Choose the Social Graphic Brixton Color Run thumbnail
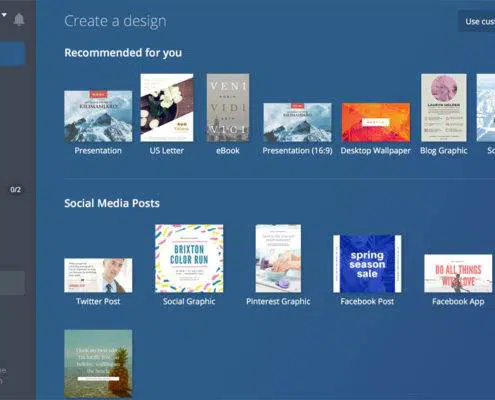Screen dimensions: 495x400 click(189, 258)
